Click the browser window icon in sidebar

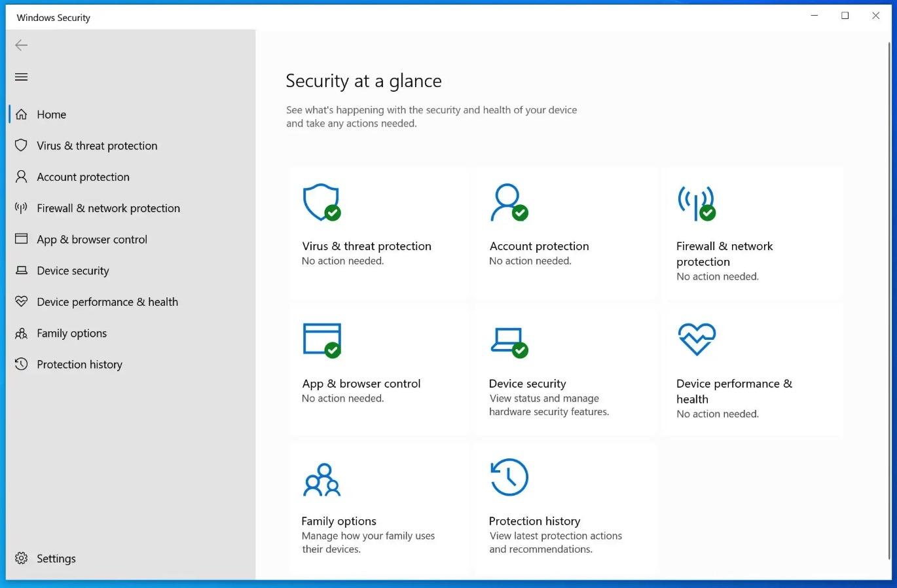pos(22,239)
